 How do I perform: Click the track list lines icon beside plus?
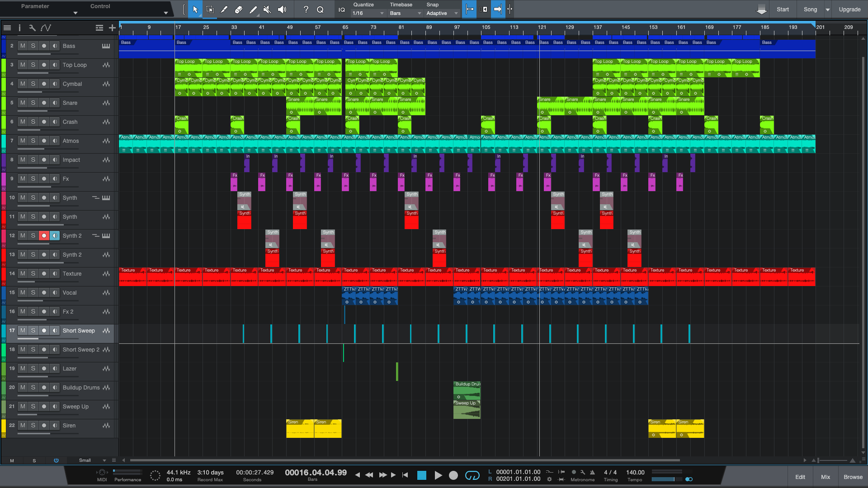click(x=99, y=28)
